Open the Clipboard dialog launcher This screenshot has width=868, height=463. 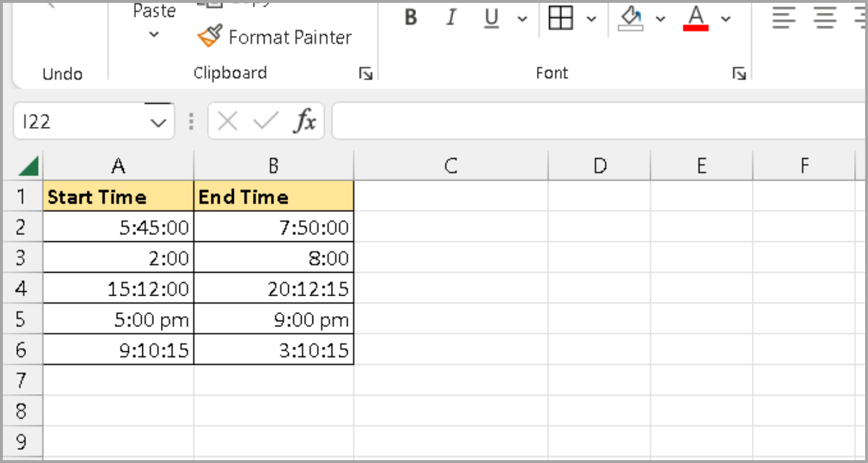366,74
